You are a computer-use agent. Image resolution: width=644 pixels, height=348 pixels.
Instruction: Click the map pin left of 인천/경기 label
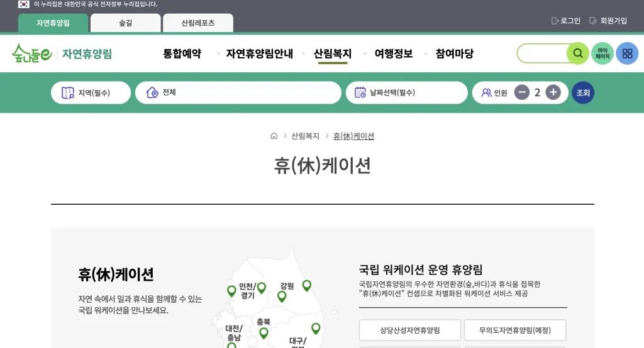tap(231, 291)
